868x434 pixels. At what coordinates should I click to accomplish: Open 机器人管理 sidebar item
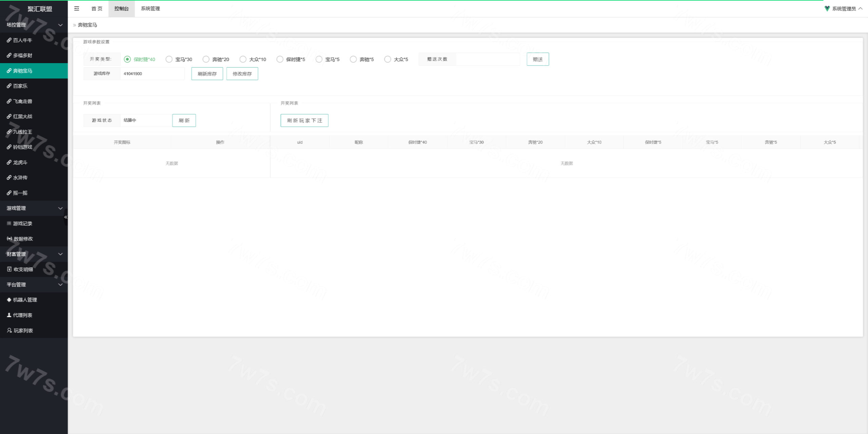pyautogui.click(x=25, y=300)
